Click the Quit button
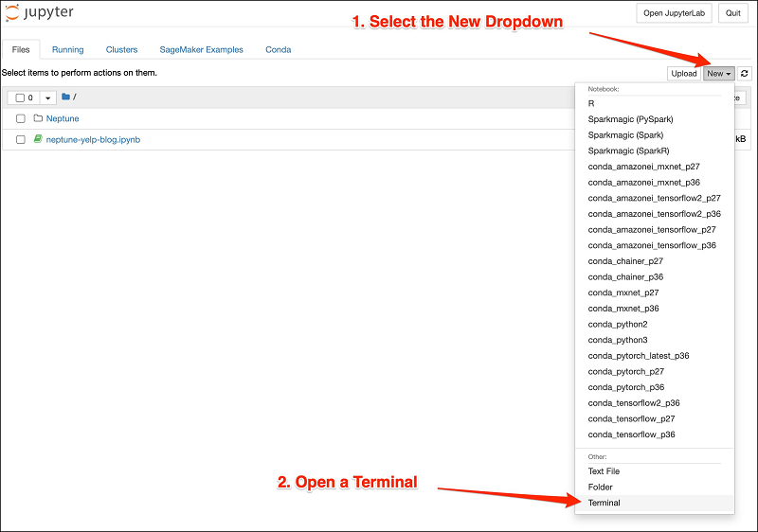The height and width of the screenshot is (532, 758). click(x=732, y=13)
